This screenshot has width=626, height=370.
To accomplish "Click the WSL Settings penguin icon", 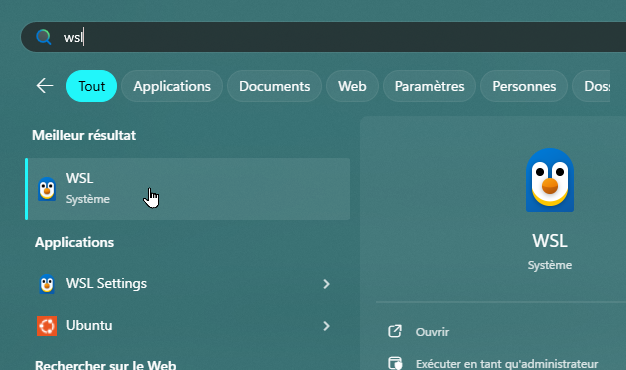I will 47,284.
